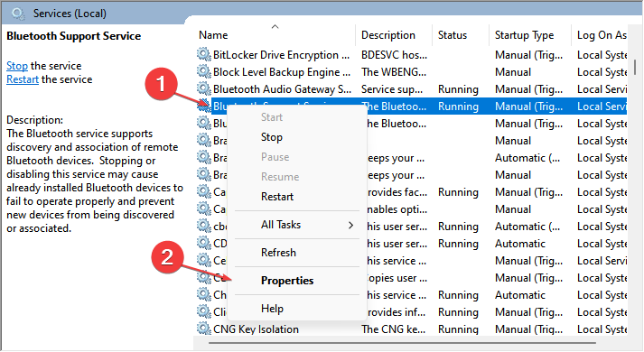Click the Bluetooth Audio Gateway service gear icon
The width and height of the screenshot is (644, 352).
point(204,88)
